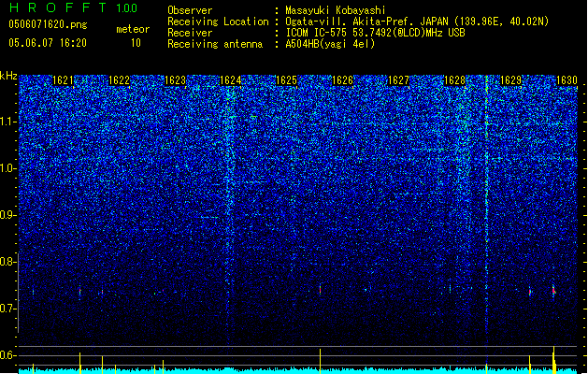This screenshot has height=374, width=588.
Task: Select observer name Masayuki Kobayashi
Action: [x=336, y=10]
